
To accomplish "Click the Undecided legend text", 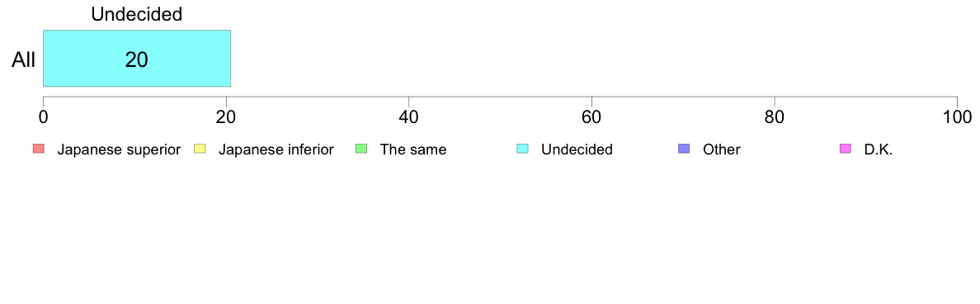I will click(x=577, y=150).
